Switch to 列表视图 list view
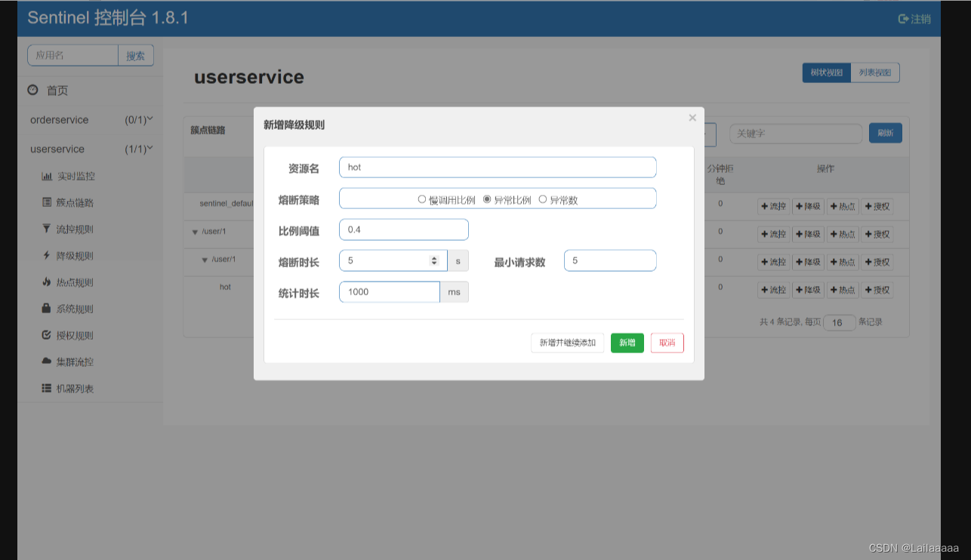Viewport: 971px width, 560px height. click(875, 72)
